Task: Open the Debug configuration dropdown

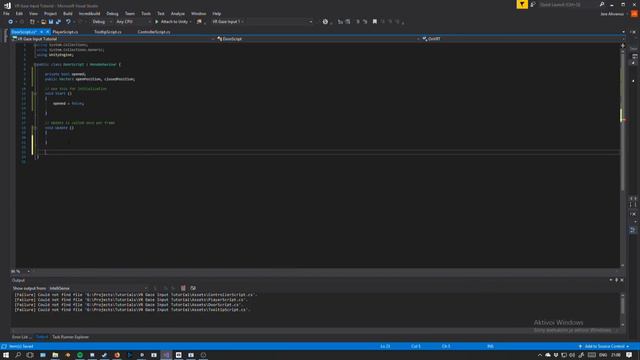Action: 101,22
